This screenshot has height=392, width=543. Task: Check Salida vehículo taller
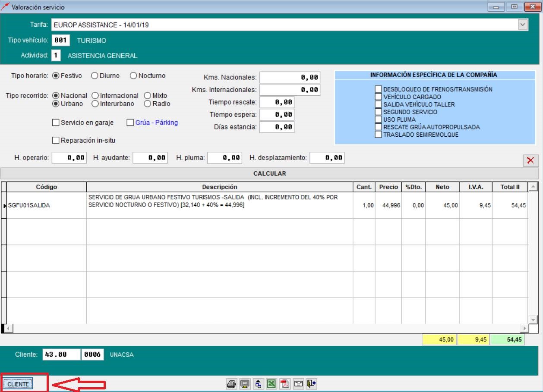(x=378, y=104)
